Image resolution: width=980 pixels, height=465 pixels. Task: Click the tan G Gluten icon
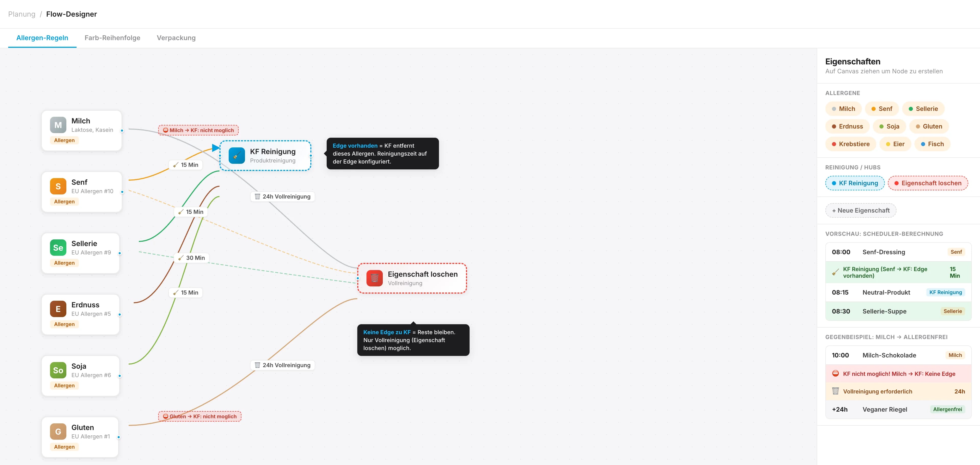coord(58,432)
